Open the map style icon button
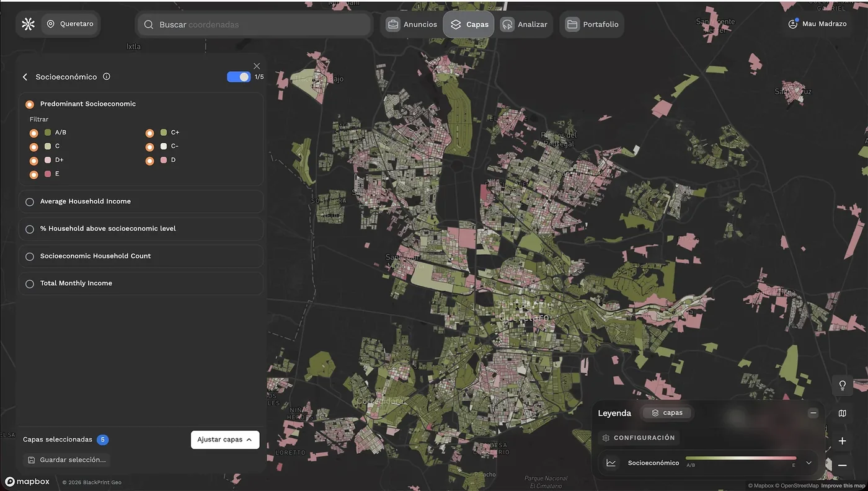Image resolution: width=868 pixels, height=491 pixels. pos(843,413)
